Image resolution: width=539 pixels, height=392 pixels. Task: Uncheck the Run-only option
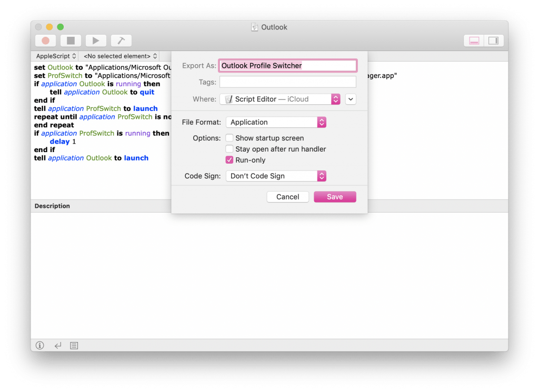pyautogui.click(x=229, y=160)
